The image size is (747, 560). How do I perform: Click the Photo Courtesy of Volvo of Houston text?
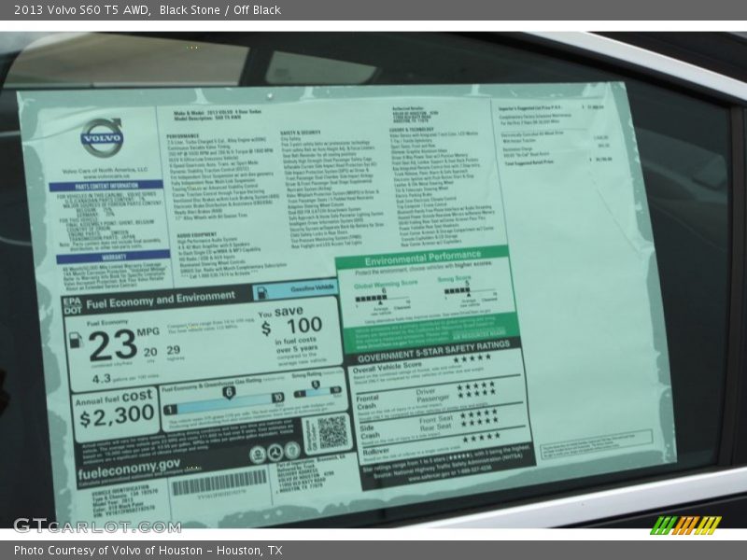coord(148,551)
